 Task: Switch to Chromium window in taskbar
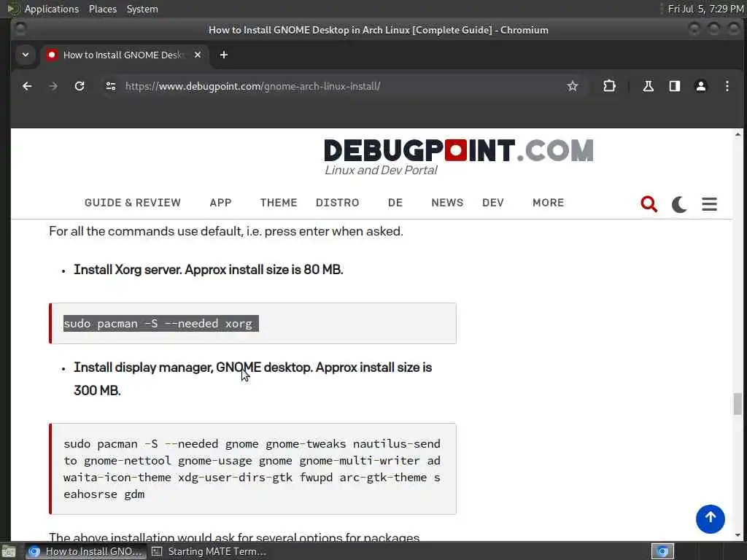coord(86,551)
